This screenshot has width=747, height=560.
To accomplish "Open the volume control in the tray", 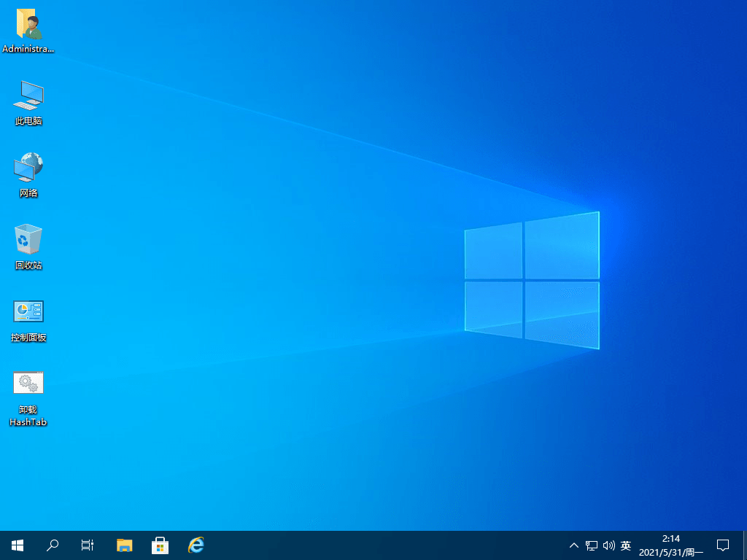I will pyautogui.click(x=609, y=545).
